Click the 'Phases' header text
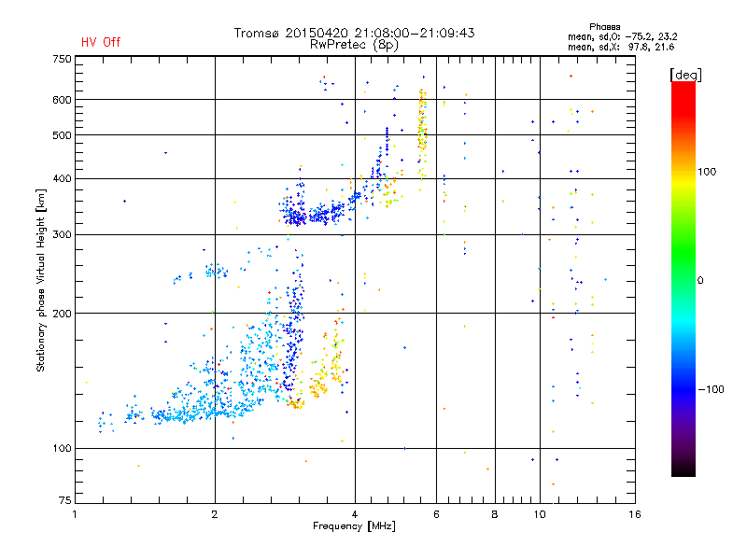Image resolution: width=747 pixels, height=560 pixels. click(x=604, y=27)
